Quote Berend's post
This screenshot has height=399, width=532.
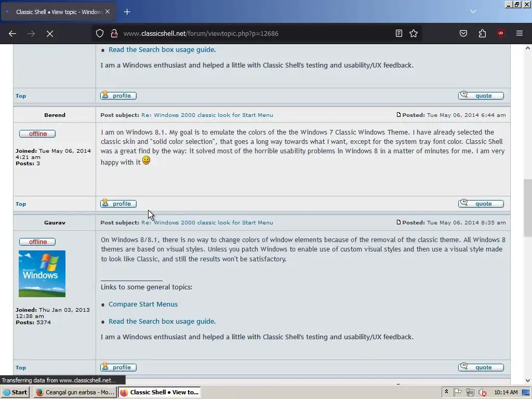coord(481,204)
